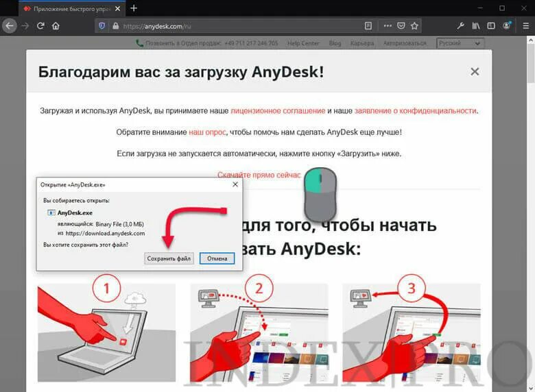
Task: Open page actions three-dots menu
Action: [388, 26]
